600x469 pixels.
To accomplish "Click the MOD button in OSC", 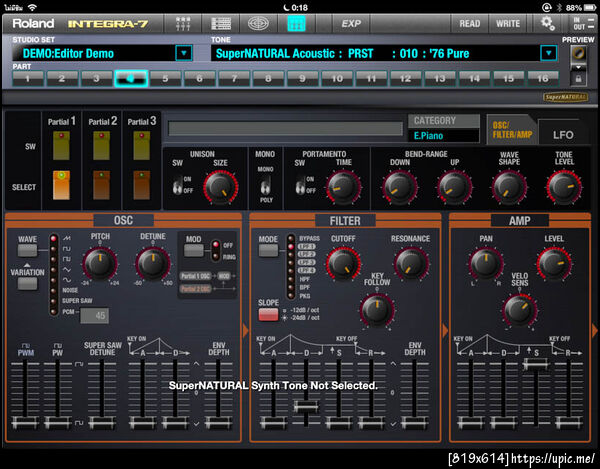I will (194, 251).
